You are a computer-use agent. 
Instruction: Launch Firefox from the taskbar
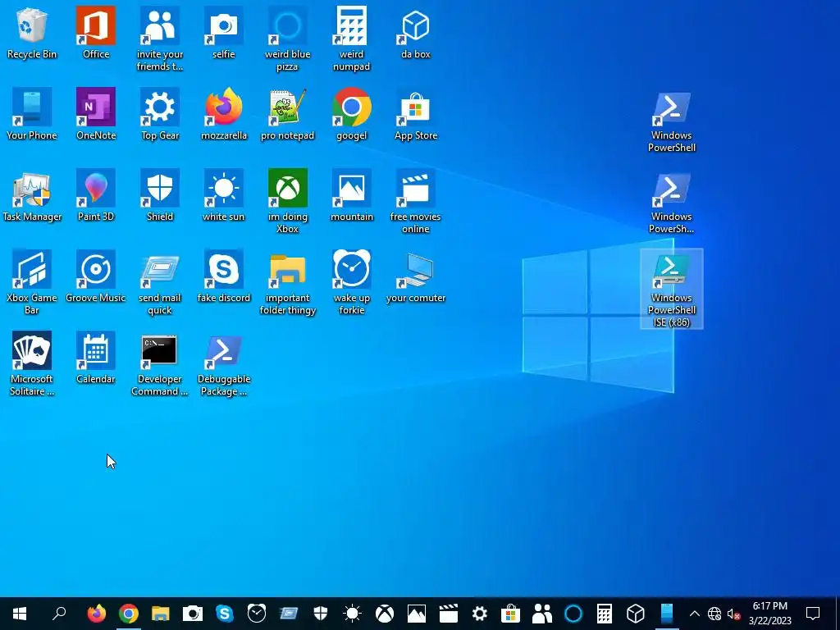(x=97, y=614)
